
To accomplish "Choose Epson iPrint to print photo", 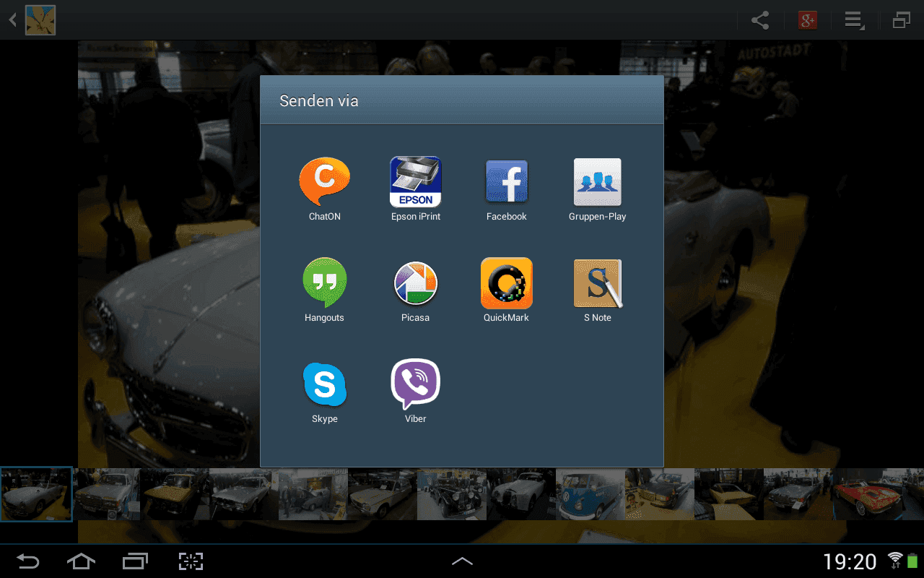I will click(415, 189).
